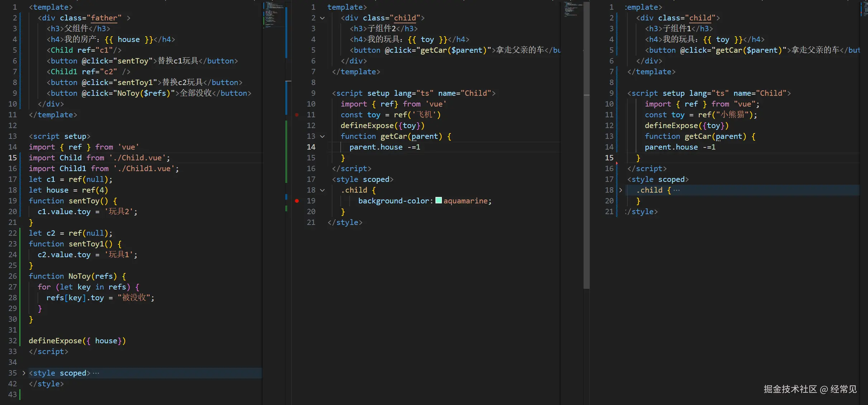Remove the breakpoint dot on the background-color line
The width and height of the screenshot is (868, 405).
tap(297, 201)
